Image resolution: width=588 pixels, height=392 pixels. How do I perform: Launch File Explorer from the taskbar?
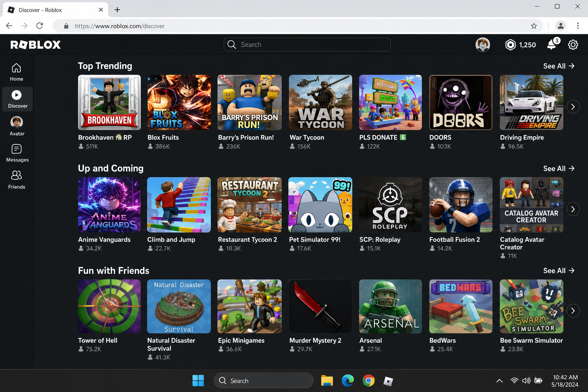click(x=327, y=381)
